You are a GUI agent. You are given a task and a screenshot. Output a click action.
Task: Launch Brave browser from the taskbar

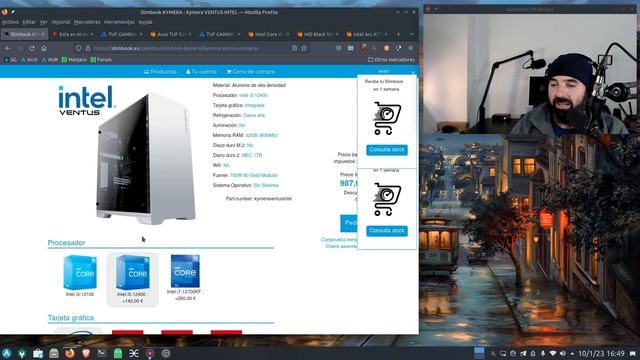coord(86,353)
